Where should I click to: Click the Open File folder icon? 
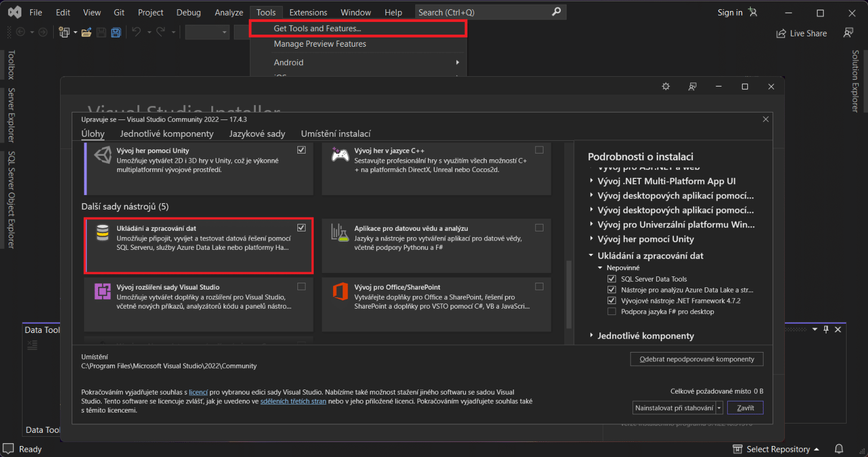point(87,32)
